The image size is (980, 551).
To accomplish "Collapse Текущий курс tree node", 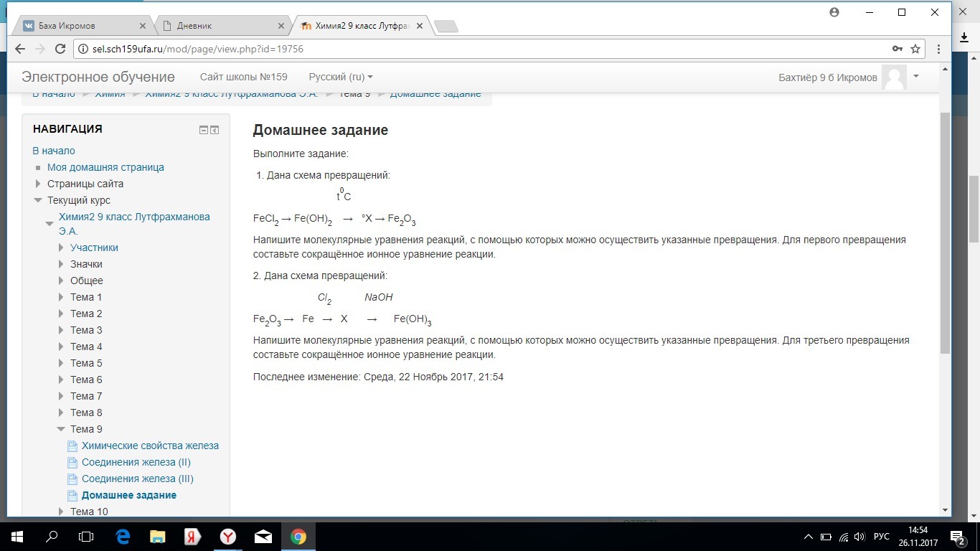I will tap(38, 200).
